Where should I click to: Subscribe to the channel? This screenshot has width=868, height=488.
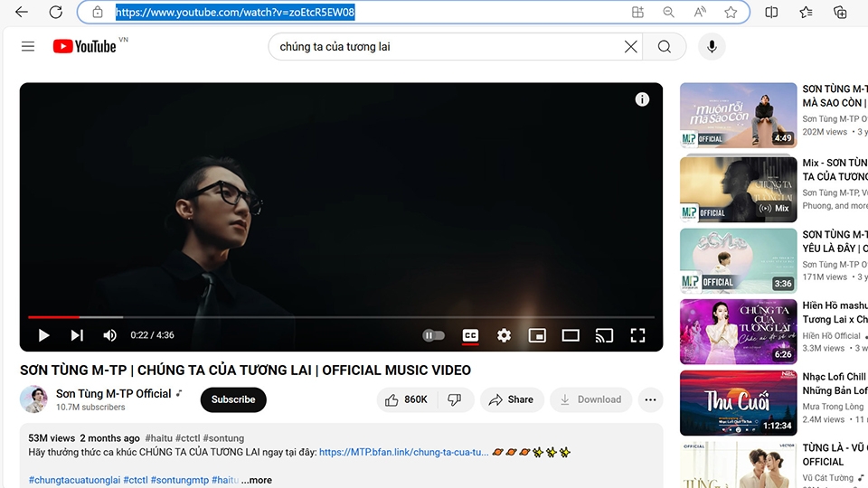(x=233, y=399)
